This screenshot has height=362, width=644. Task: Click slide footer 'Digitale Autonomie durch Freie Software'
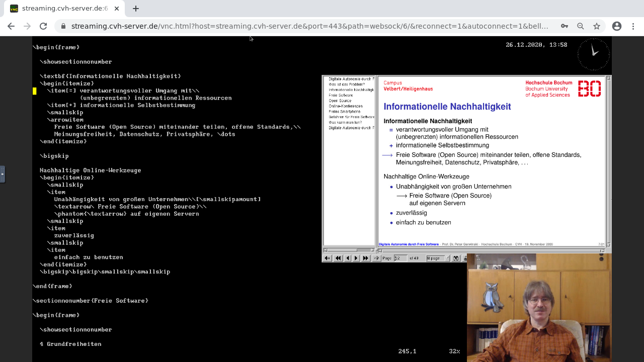(x=409, y=244)
